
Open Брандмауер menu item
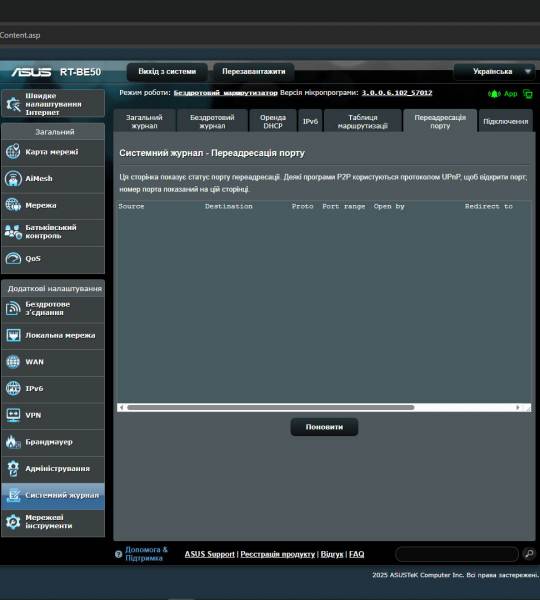(53, 442)
